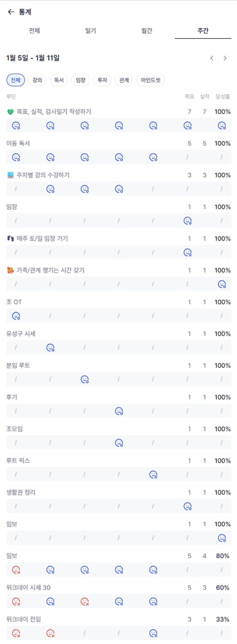This screenshot has height=644, width=237.
Task: Click the smiley face in the 조 OT row
Action: (16, 316)
